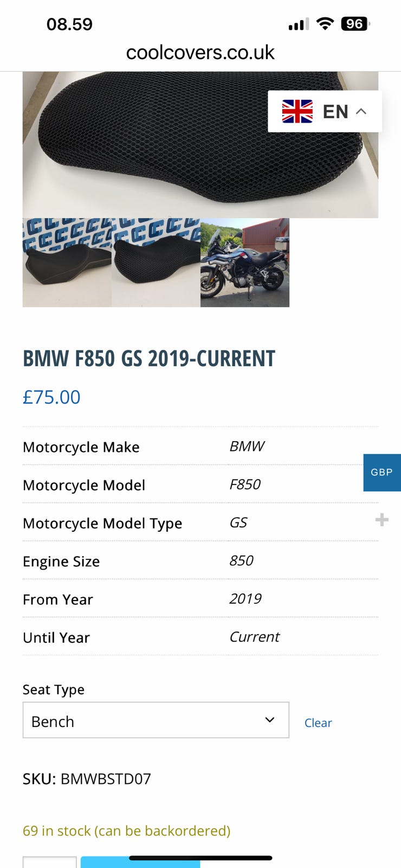Open the EN language selector
The height and width of the screenshot is (868, 401).
point(335,111)
